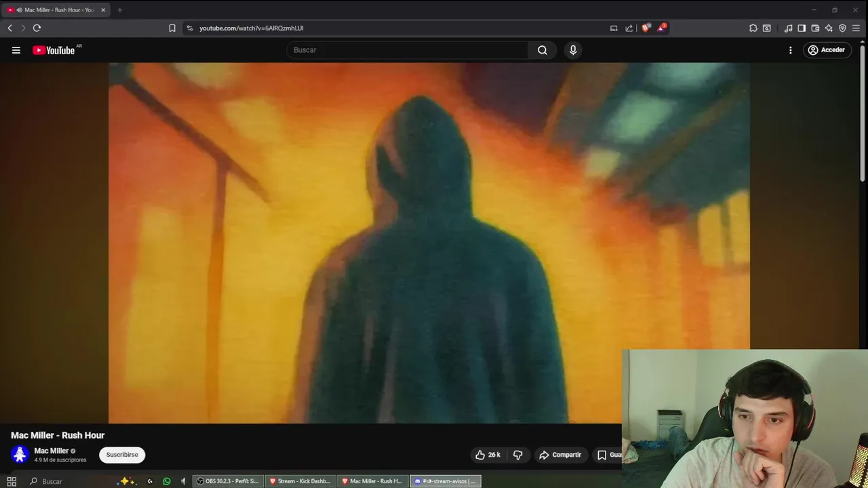Switch to Discord stream-avisos taskbar window
This screenshot has height=488, width=868.
coord(446,481)
